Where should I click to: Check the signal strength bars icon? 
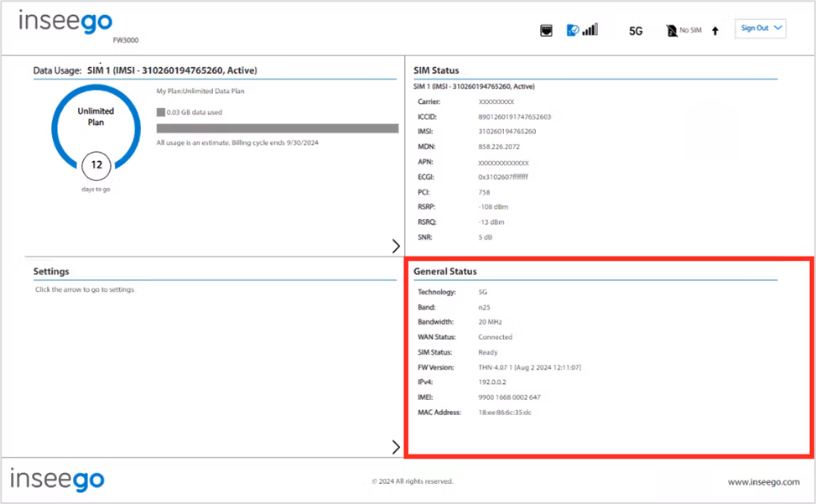(x=590, y=29)
